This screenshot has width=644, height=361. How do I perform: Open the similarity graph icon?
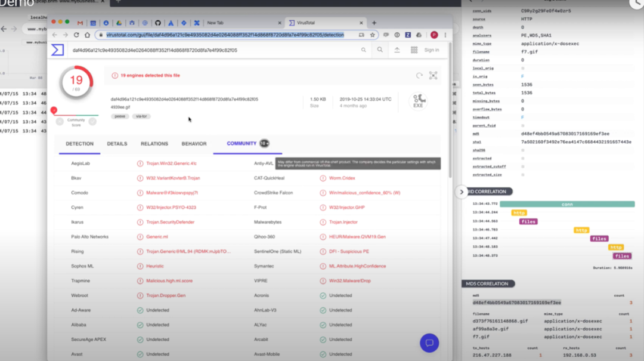434,75
